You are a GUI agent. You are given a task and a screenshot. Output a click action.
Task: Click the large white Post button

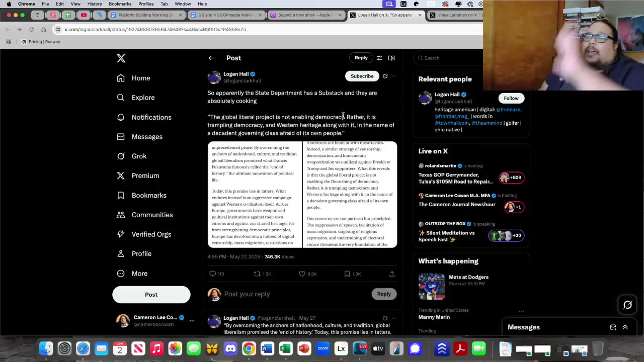[151, 295]
